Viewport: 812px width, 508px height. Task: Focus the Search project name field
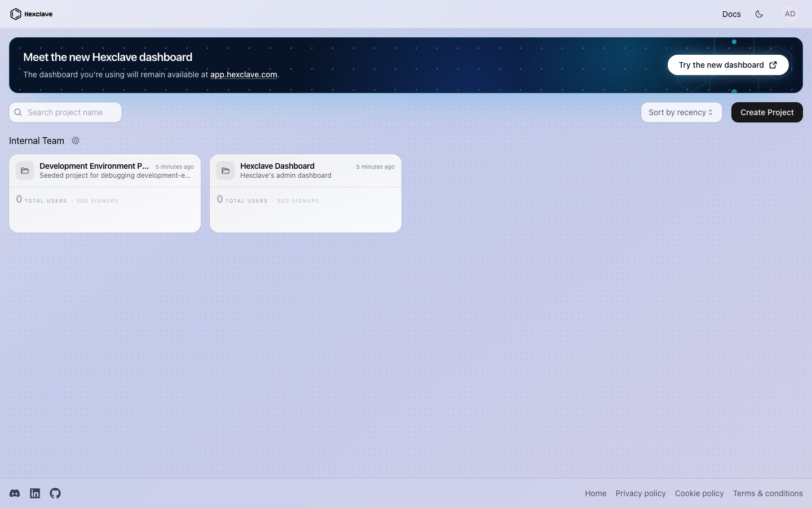point(65,112)
